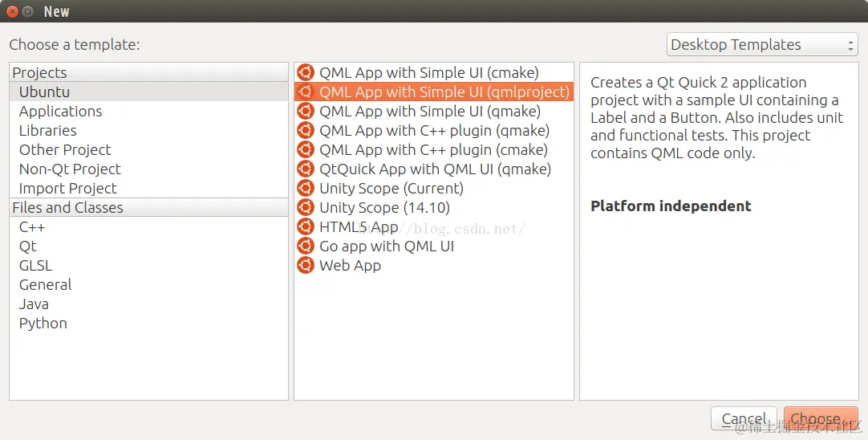Click the HTML5 App template icon

coord(305,227)
